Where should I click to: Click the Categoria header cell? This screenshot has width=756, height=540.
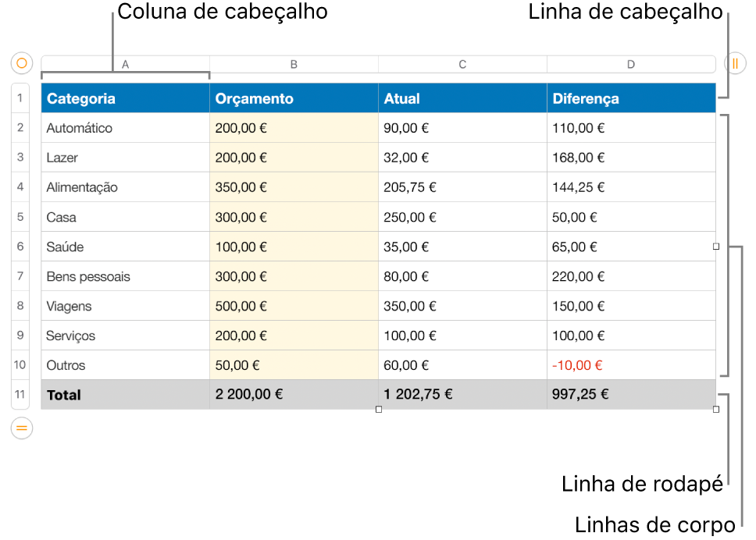tap(126, 98)
